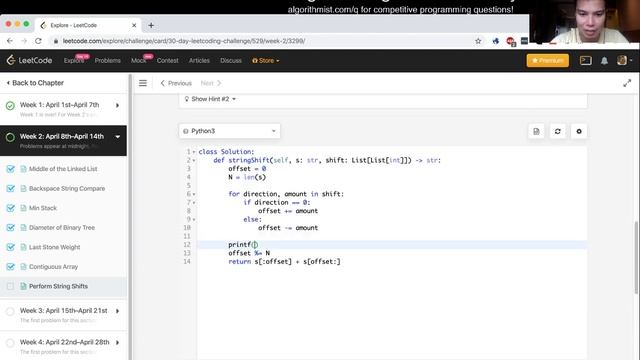Go back in browser history
This screenshot has height=360, width=640.
(10, 41)
